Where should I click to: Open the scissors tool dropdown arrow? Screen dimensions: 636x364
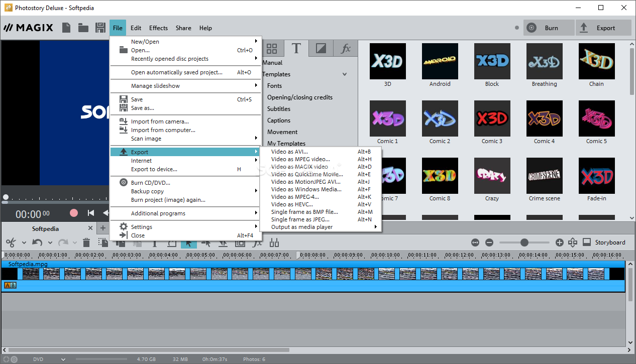click(x=23, y=243)
